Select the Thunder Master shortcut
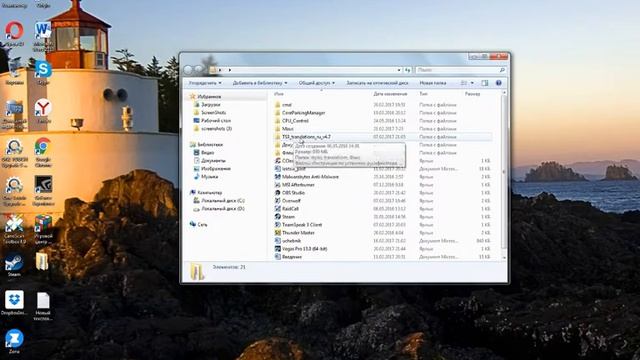 [298, 233]
